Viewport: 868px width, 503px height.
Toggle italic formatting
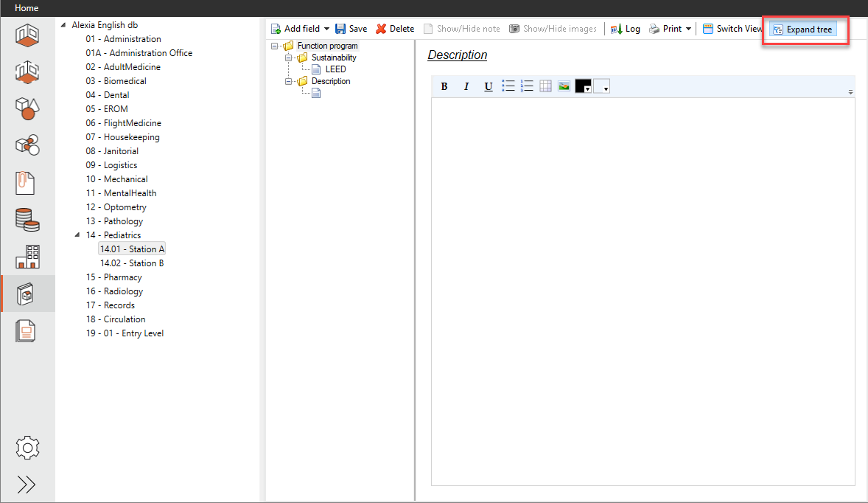point(466,86)
